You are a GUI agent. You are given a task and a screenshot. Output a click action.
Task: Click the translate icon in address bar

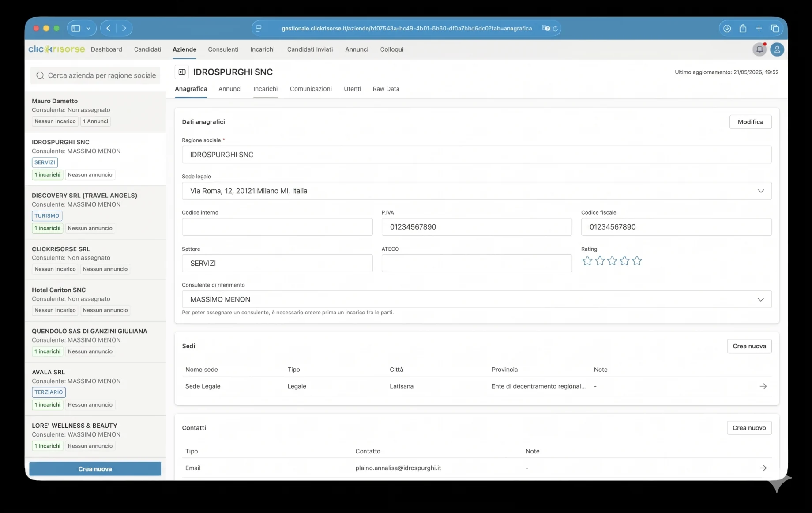click(x=546, y=28)
